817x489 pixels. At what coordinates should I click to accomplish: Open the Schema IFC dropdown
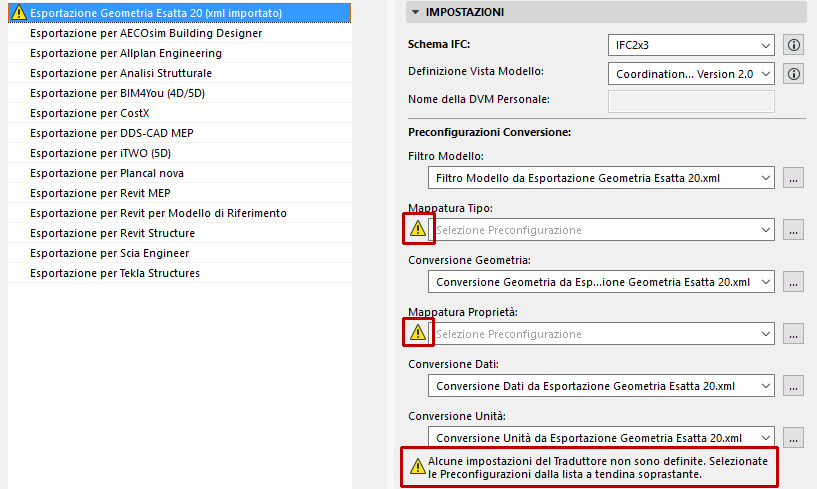(691, 45)
